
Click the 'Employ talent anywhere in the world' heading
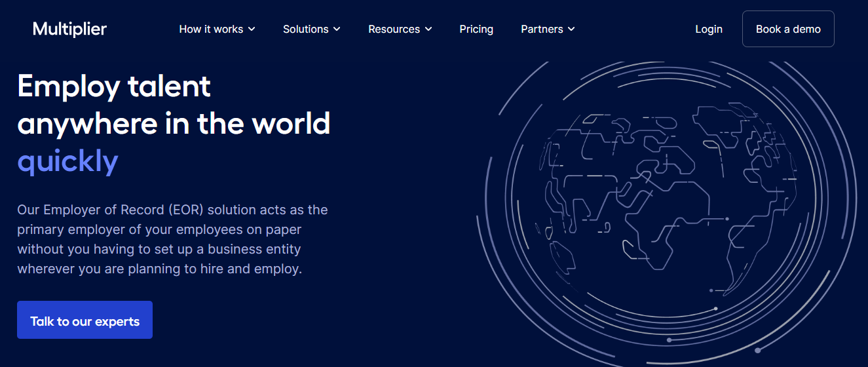tap(174, 104)
